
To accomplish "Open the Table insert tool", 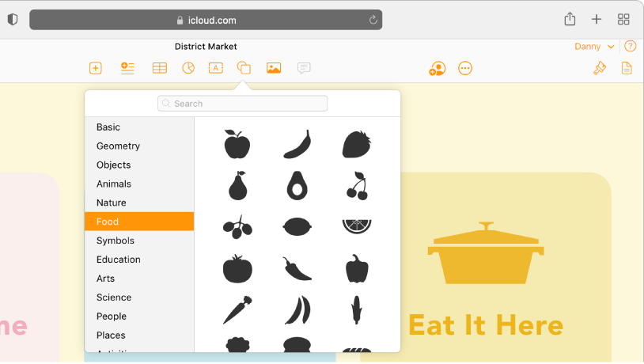I will [159, 68].
